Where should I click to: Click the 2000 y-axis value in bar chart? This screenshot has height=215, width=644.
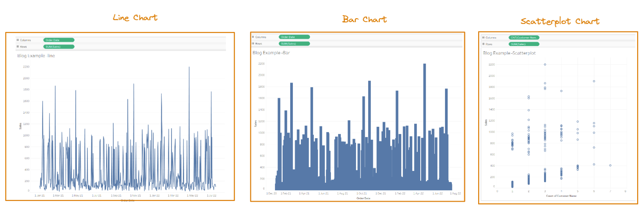pyautogui.click(x=261, y=75)
